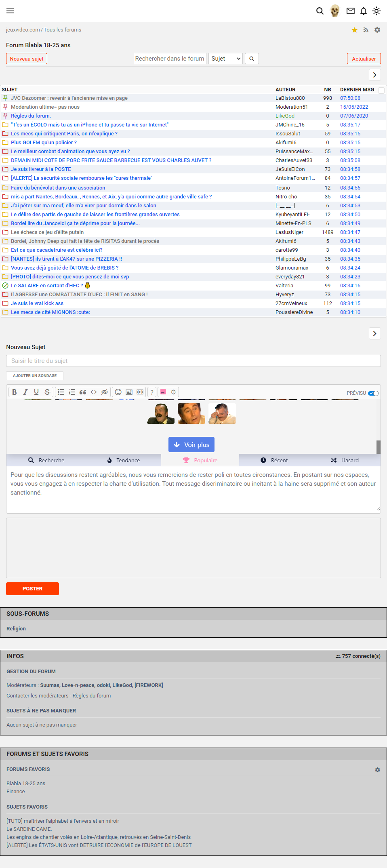This screenshot has width=387, height=868.
Task: Apply strikethrough formatting
Action: (x=47, y=392)
